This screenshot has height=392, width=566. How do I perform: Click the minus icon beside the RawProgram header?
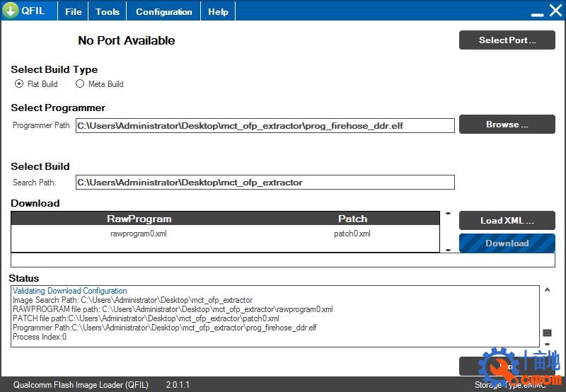448,213
